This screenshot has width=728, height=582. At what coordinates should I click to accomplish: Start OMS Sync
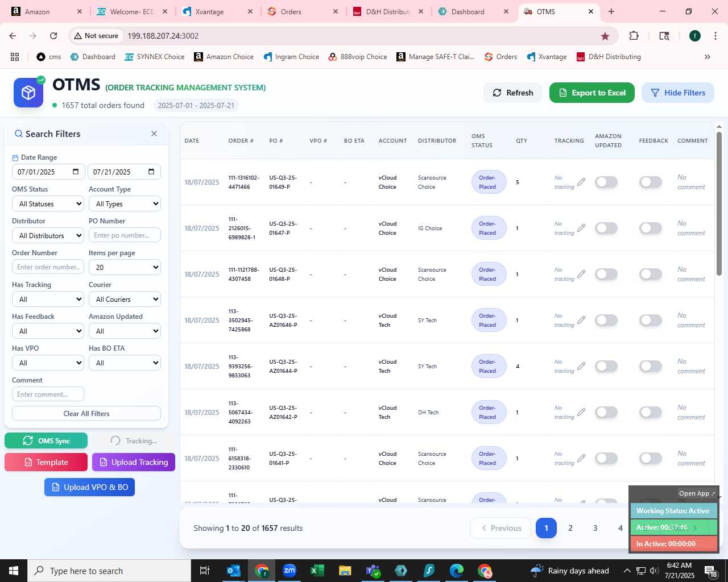[46, 440]
